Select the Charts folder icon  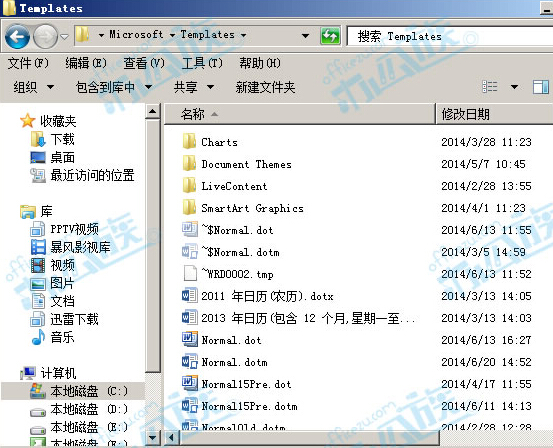(x=189, y=142)
